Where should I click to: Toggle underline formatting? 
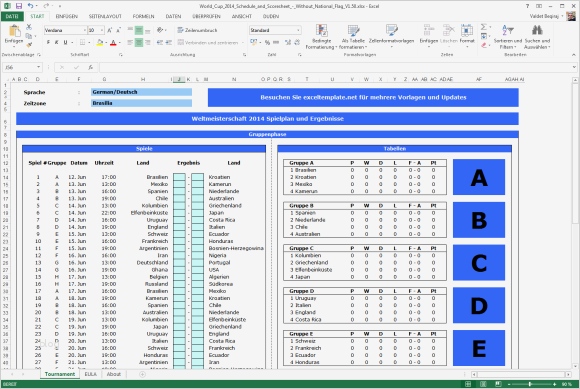point(65,43)
